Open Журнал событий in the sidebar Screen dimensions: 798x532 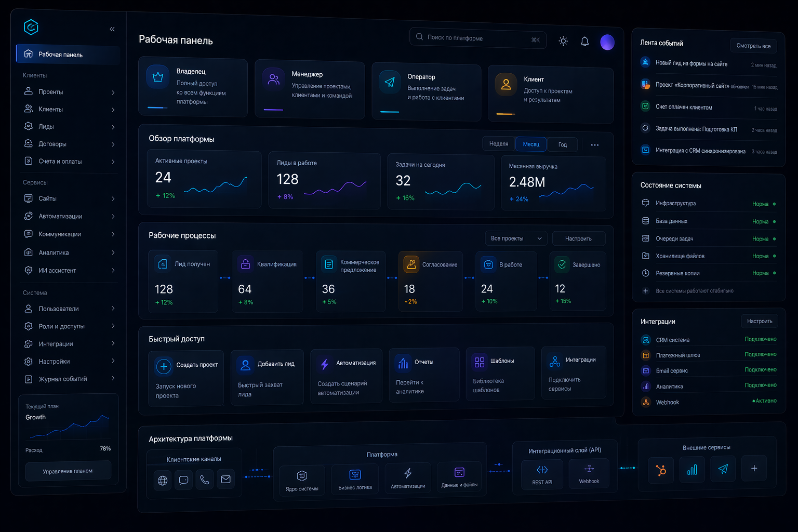(68, 379)
